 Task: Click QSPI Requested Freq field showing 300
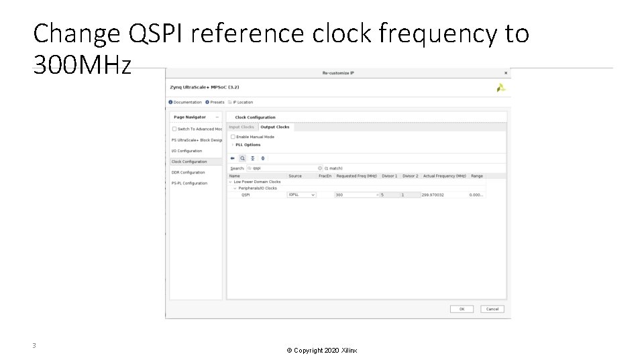(356, 195)
